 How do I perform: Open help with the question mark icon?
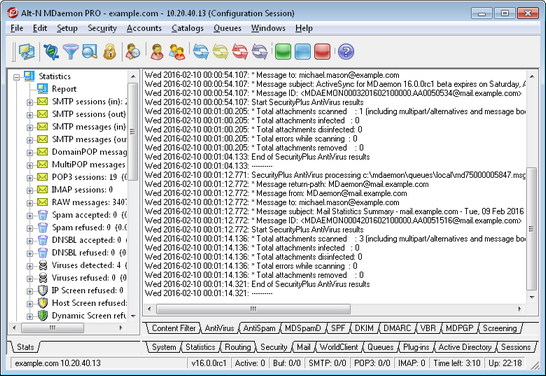[x=346, y=52]
